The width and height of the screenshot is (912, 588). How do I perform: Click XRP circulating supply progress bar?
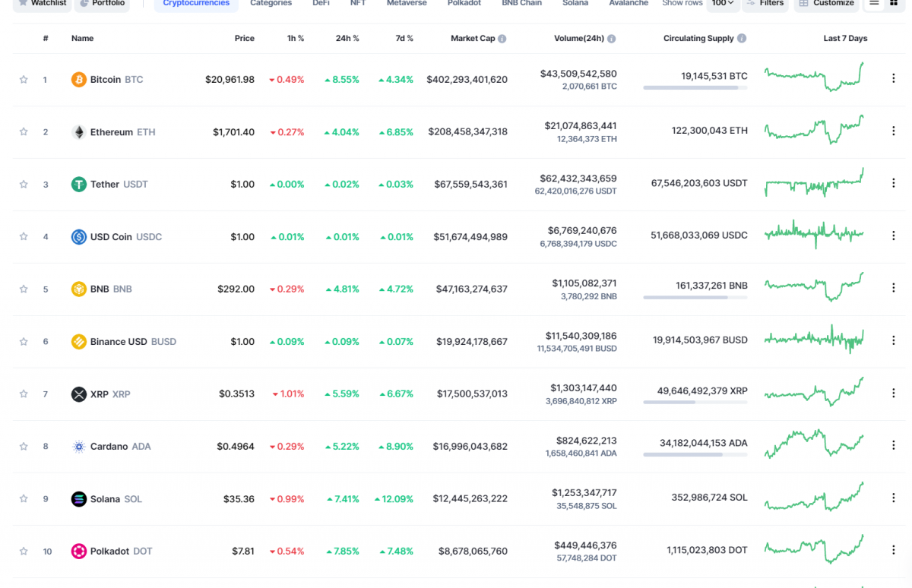[x=695, y=403]
